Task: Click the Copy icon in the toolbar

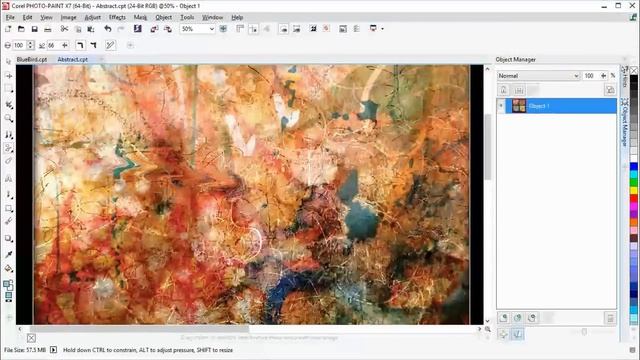Action: click(x=78, y=29)
